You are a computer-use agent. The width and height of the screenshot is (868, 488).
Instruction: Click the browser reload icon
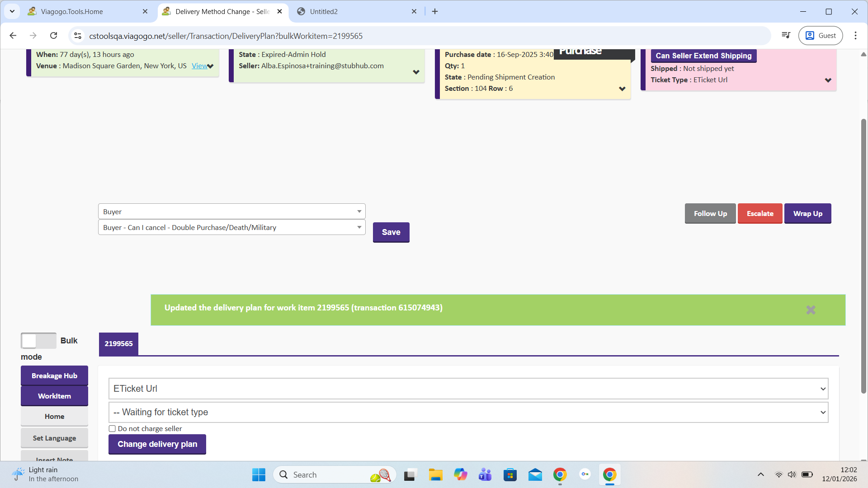click(x=53, y=36)
